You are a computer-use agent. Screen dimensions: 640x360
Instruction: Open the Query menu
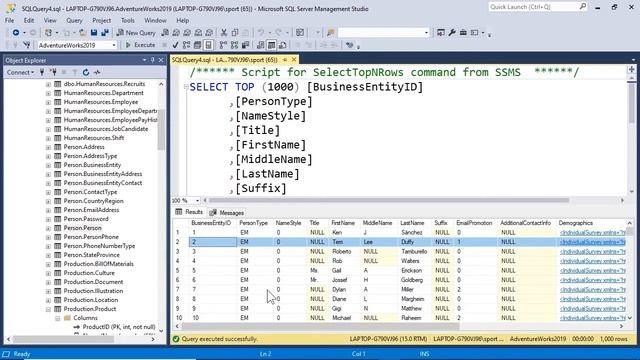[x=74, y=20]
